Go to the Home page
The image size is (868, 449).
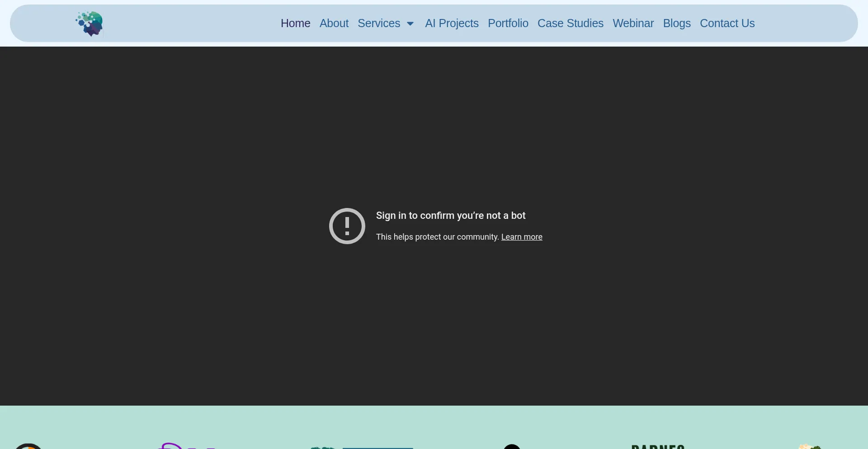point(295,24)
